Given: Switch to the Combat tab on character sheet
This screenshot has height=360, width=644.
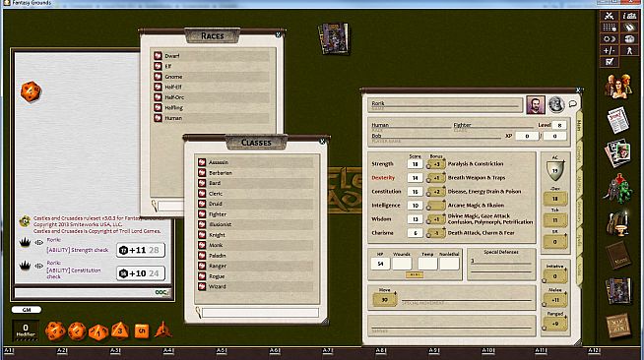Looking at the screenshot, I should [x=579, y=155].
